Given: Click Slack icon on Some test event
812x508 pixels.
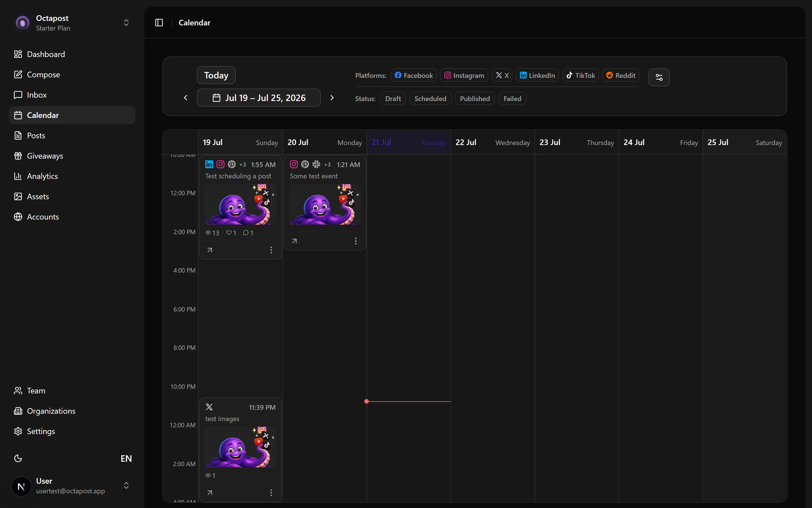Looking at the screenshot, I should pos(316,164).
